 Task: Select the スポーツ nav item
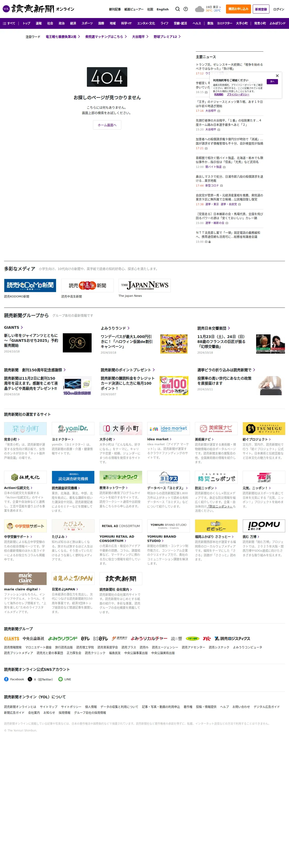click(87, 23)
